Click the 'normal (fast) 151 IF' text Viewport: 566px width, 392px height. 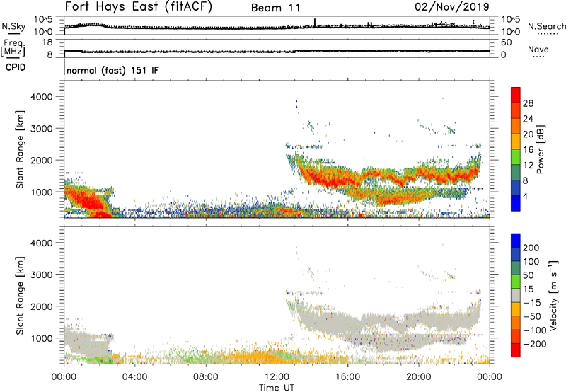pos(112,70)
